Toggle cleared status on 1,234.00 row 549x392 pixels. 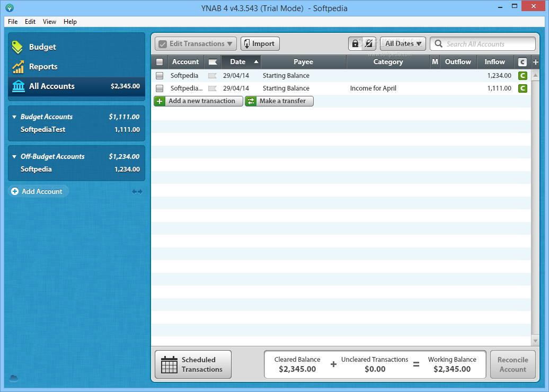click(523, 76)
